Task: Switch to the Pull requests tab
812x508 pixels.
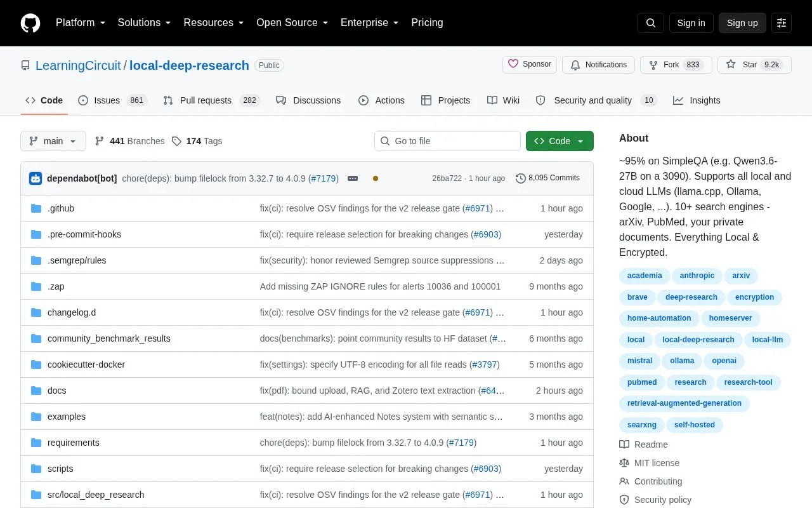Action: [212, 100]
